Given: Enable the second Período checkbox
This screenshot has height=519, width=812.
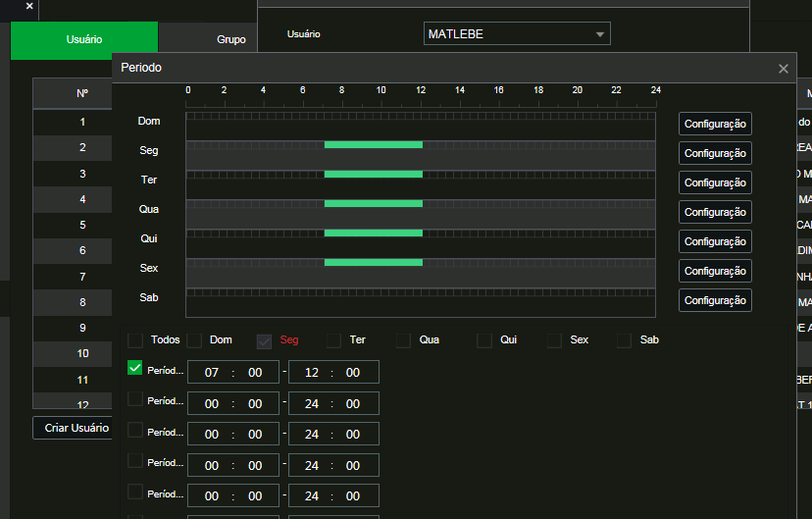Looking at the screenshot, I should [135, 398].
